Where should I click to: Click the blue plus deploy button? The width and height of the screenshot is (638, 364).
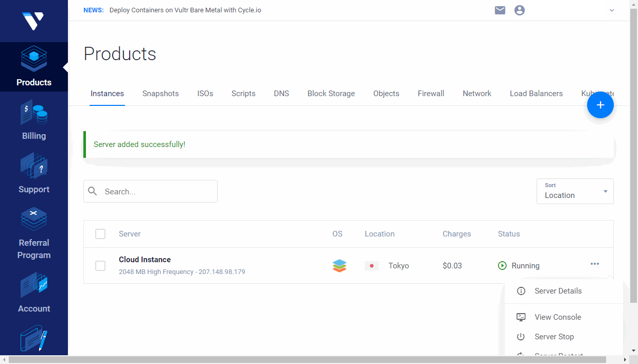600,105
